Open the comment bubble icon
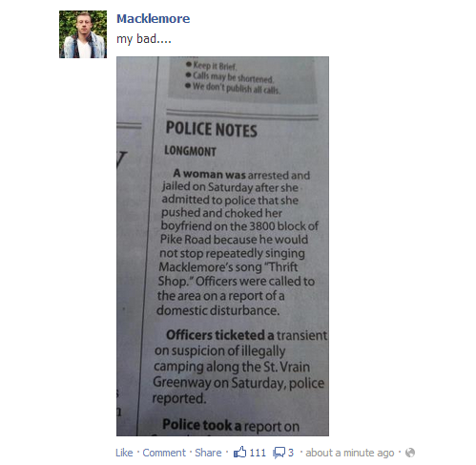The width and height of the screenshot is (476, 465). (x=279, y=453)
